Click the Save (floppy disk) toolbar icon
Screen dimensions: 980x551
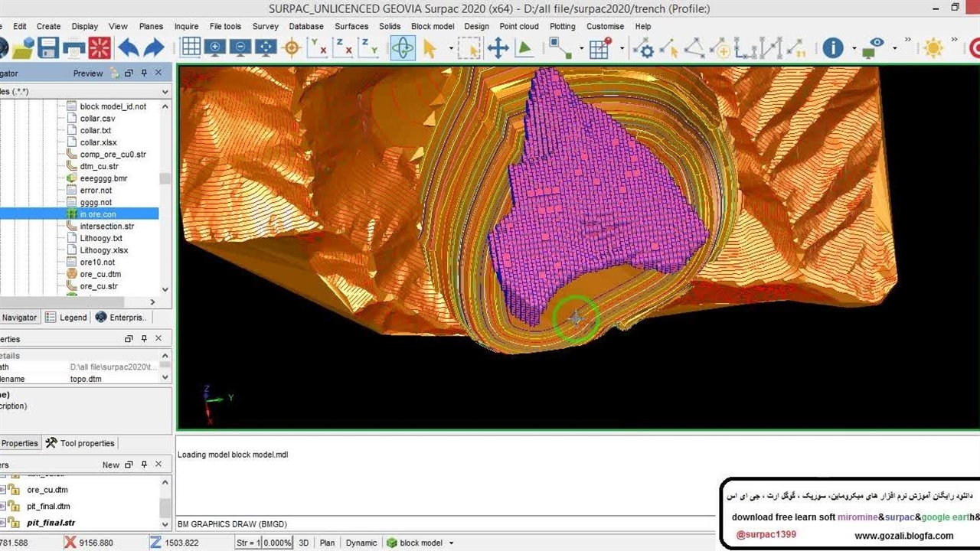(48, 48)
